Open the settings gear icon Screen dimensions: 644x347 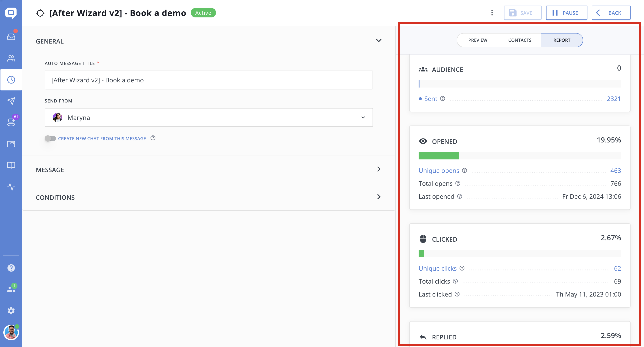pyautogui.click(x=11, y=311)
